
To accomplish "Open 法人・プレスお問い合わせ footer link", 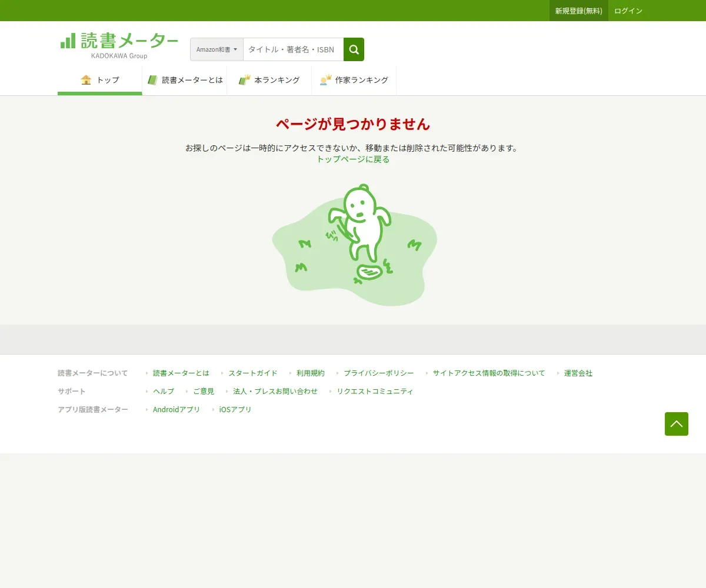I will point(275,392).
